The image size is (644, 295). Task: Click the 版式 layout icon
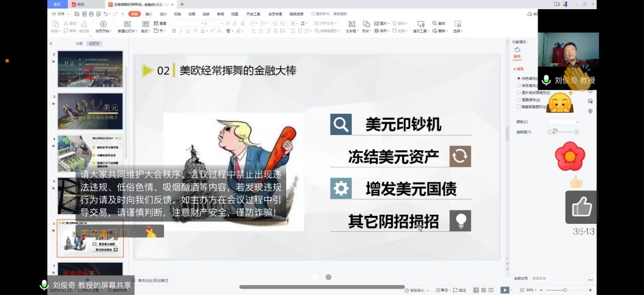point(145,24)
